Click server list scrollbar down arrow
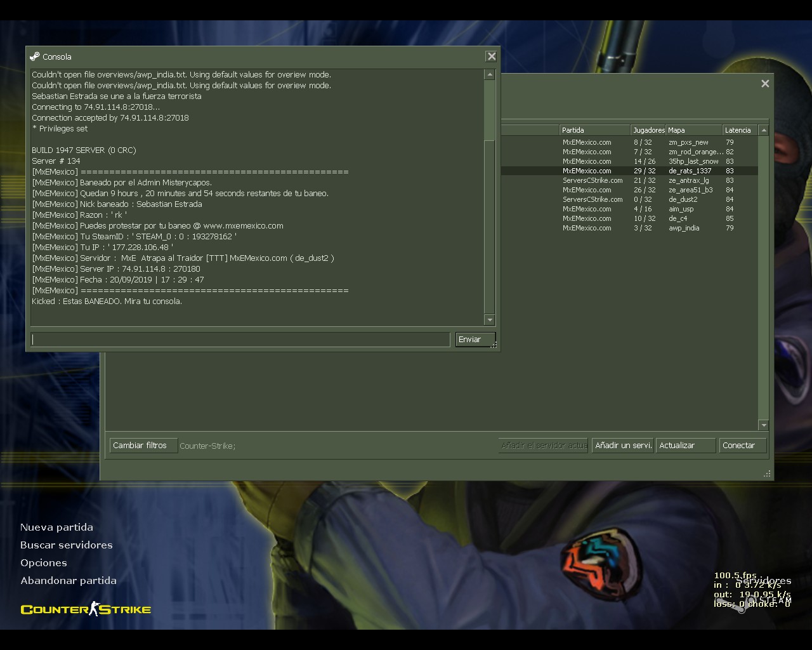Screen dimensions: 812x650 click(x=764, y=425)
